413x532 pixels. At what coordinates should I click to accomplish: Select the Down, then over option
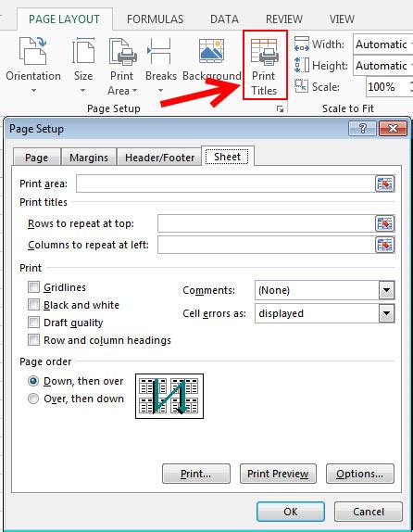(33, 381)
